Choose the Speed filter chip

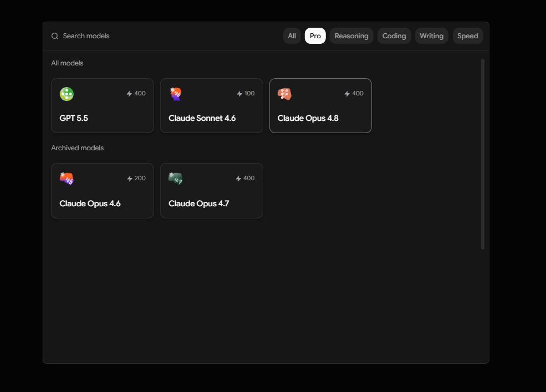(468, 36)
